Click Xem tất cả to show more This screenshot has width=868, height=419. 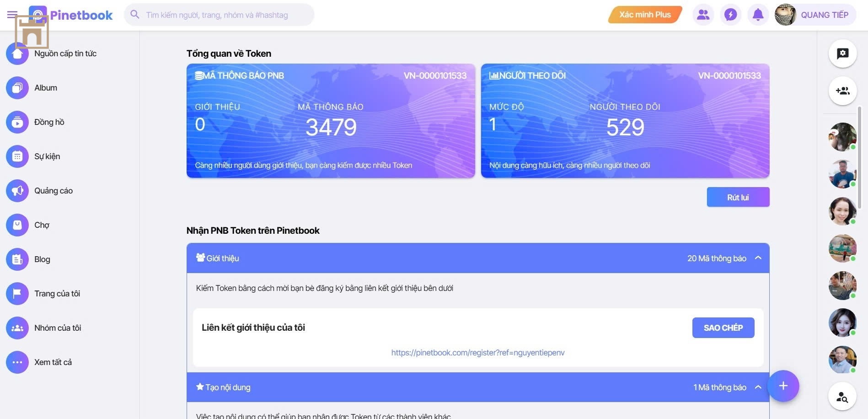(53, 362)
